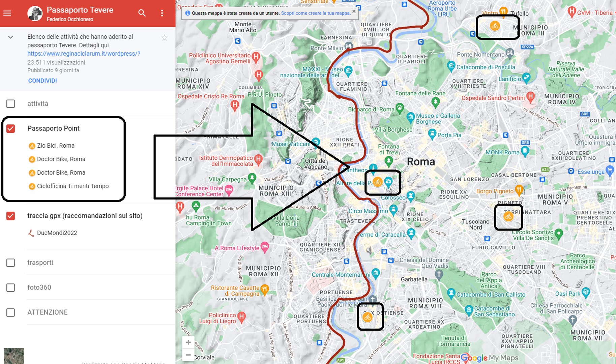Zoom in with the plus button
616x364 pixels.
[x=188, y=342]
